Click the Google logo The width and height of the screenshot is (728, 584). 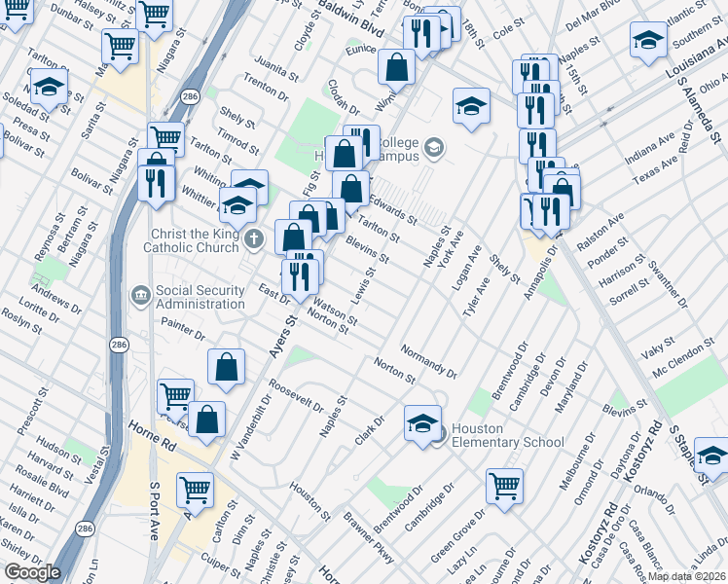pos(32,572)
